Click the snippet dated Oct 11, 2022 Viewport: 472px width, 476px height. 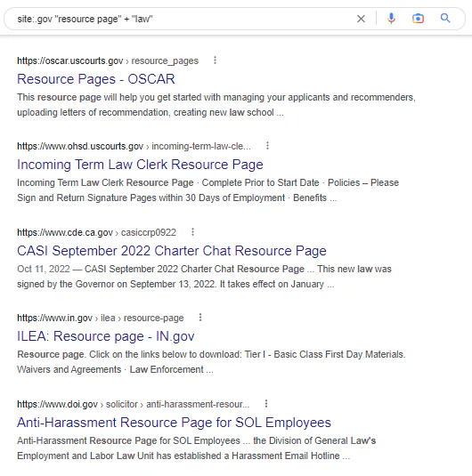[204, 277]
